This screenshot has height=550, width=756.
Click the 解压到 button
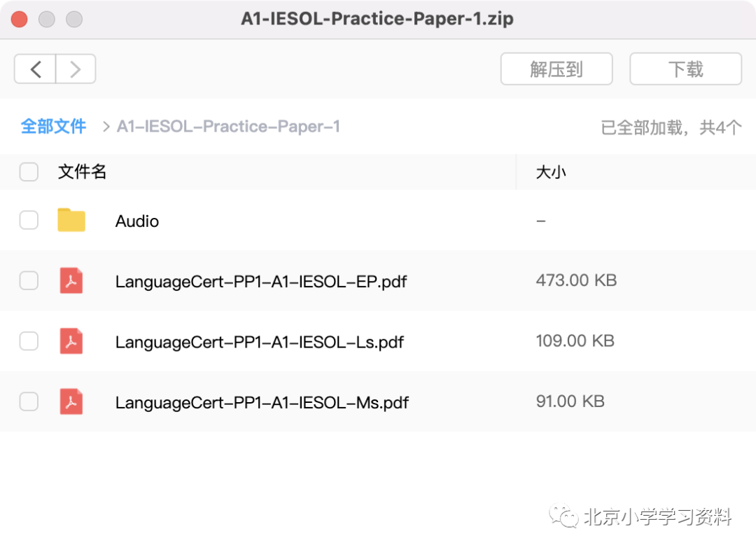556,69
